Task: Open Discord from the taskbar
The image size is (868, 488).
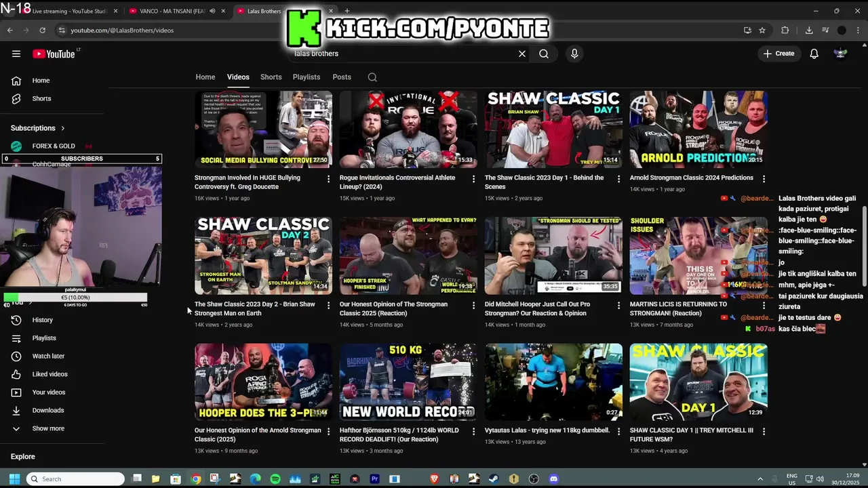Action: click(x=553, y=479)
